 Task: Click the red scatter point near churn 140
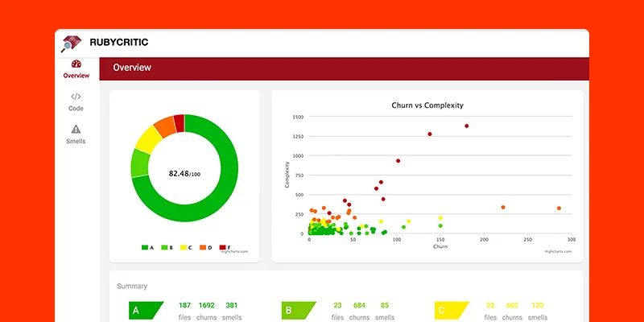click(430, 134)
